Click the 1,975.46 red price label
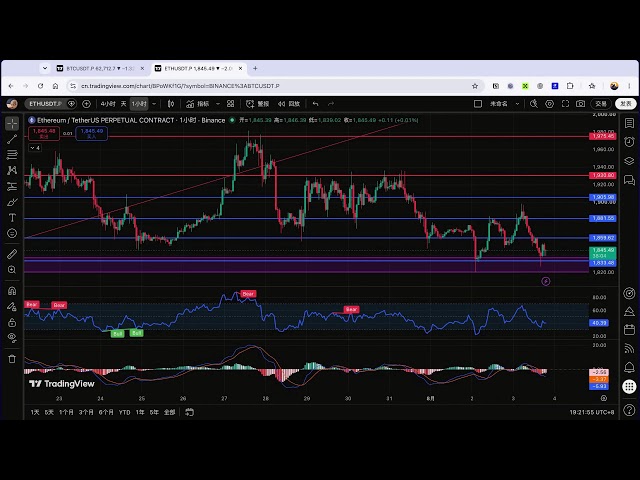 tap(603, 136)
